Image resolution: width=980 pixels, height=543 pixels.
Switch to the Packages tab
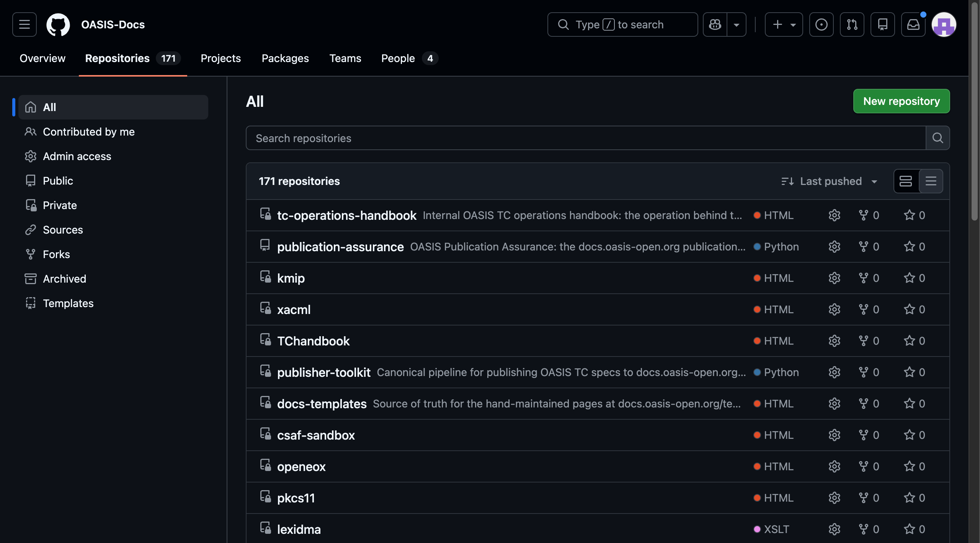click(x=285, y=58)
